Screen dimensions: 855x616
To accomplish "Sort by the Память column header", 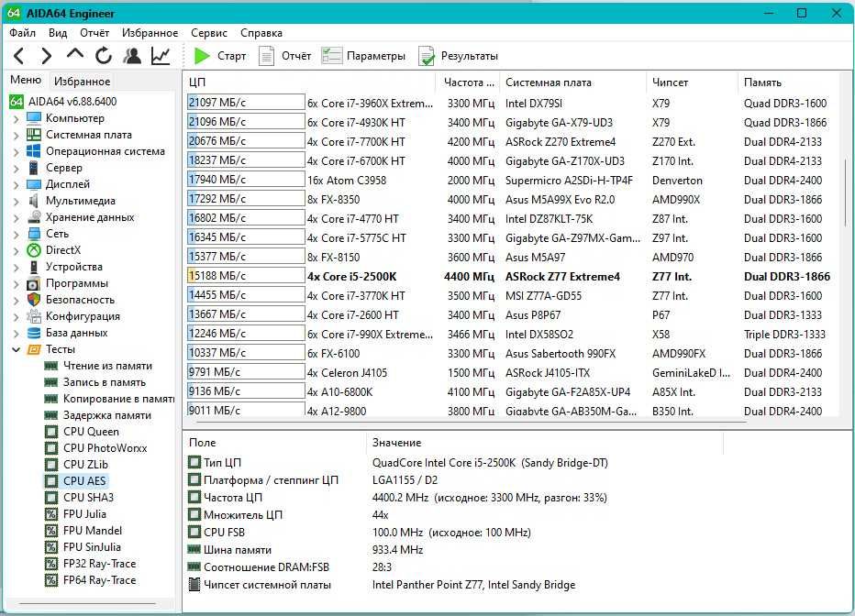I will [x=788, y=82].
